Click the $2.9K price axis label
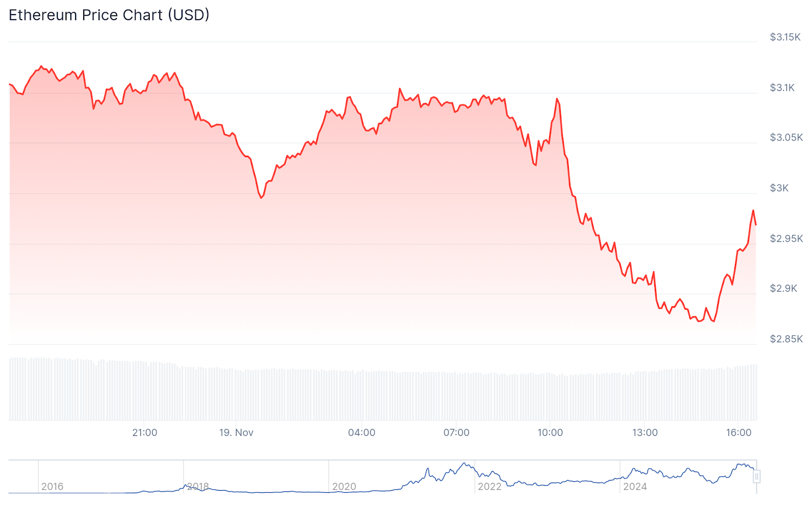The image size is (812, 506). tap(784, 288)
